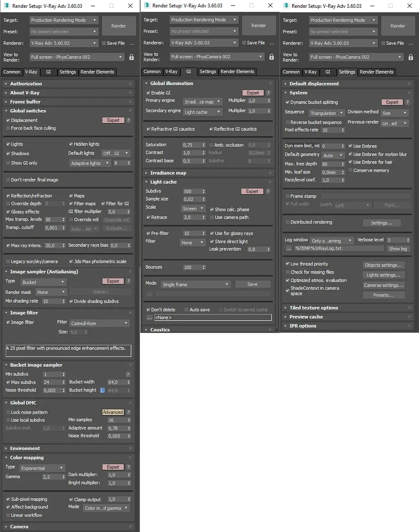
Task: Click the 3ds Max app icon in middle window title bar
Action: tap(147, 5)
